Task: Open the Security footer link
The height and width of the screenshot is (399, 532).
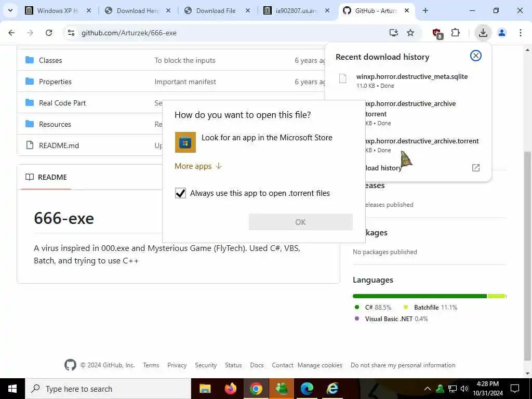Action: 206,365
